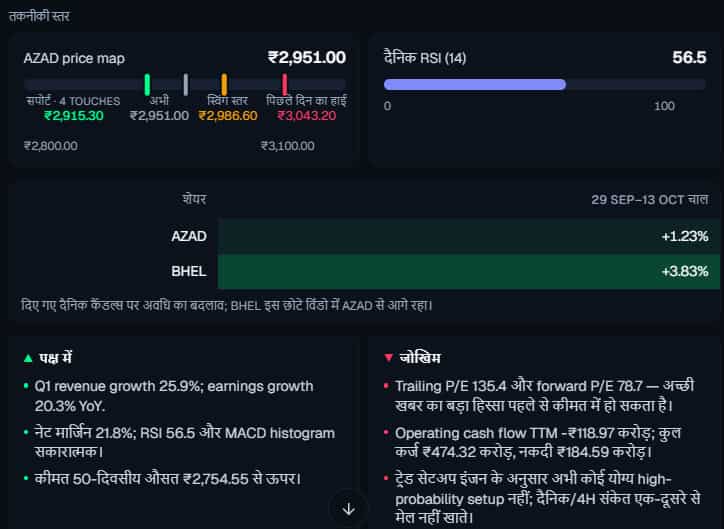Select the BHEL +3.83% bar
This screenshot has height=529, width=724.
(468, 271)
